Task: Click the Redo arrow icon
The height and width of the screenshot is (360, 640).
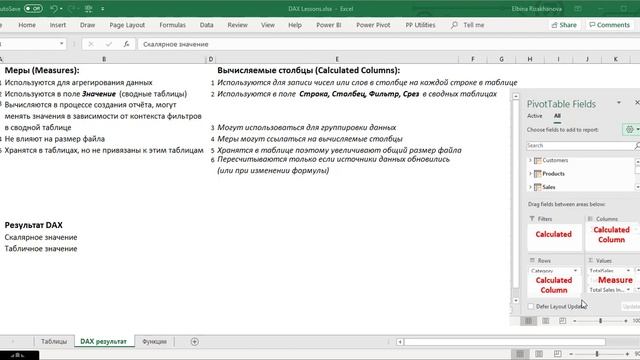Action: point(71,9)
